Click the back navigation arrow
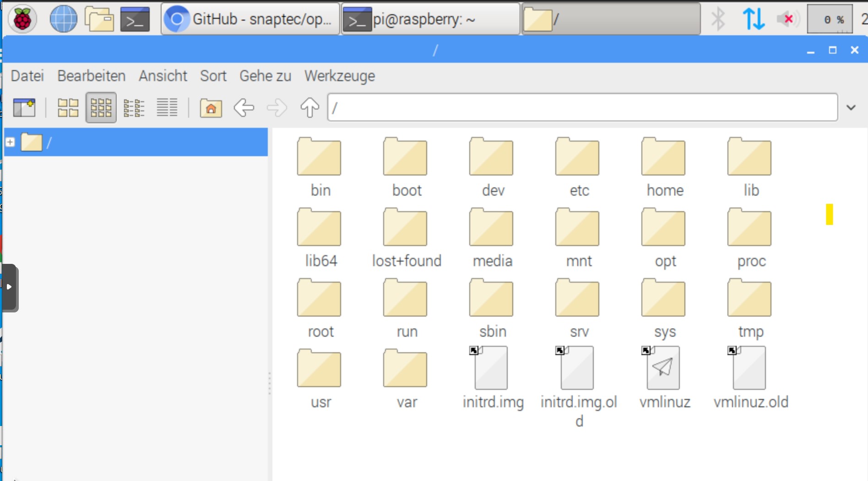 coord(244,108)
